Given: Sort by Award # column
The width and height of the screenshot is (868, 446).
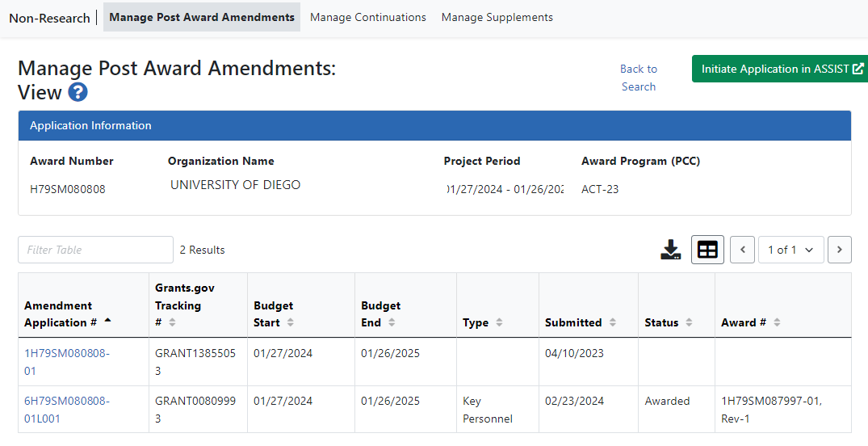Looking at the screenshot, I should (x=777, y=322).
